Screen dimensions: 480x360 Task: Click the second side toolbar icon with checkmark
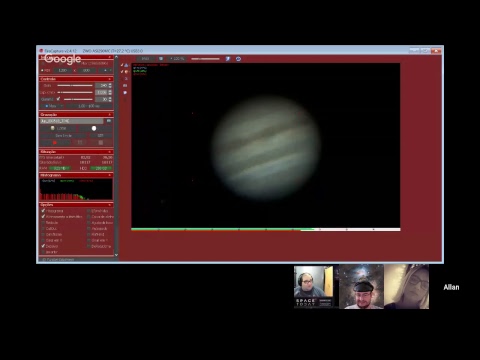pos(125,72)
